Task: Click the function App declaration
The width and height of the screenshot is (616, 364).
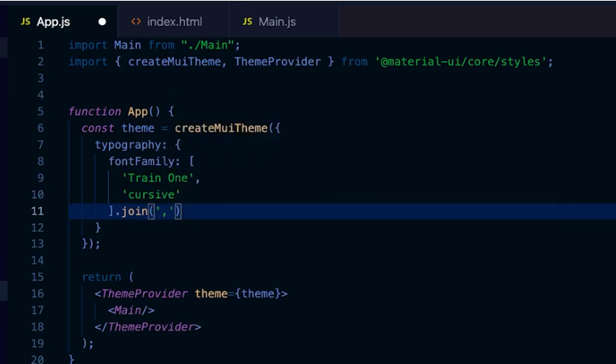Action: click(114, 112)
